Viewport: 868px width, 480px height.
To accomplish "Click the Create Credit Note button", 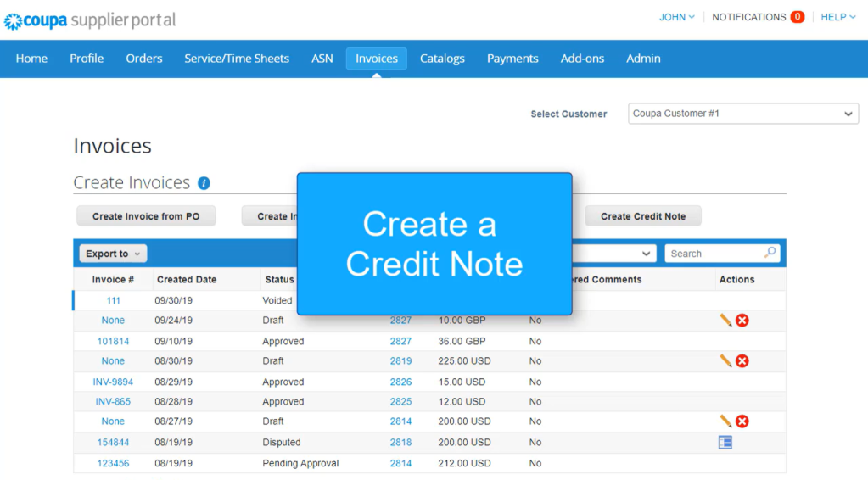I will point(643,216).
